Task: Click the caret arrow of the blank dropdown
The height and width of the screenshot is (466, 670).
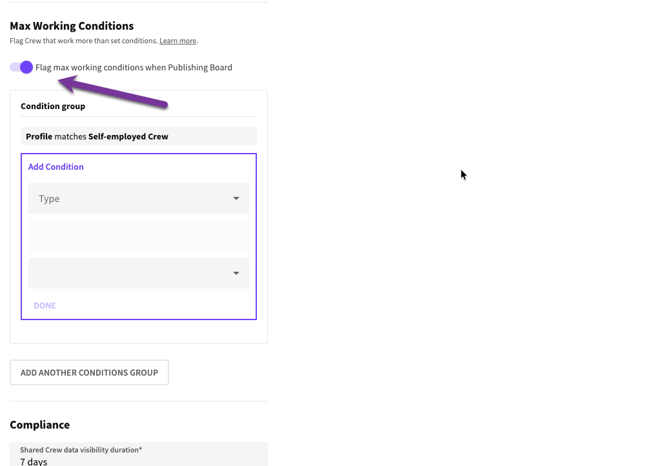Action: pos(236,273)
